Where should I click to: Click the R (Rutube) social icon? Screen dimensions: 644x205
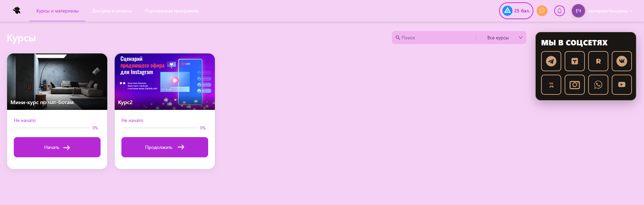(598, 61)
